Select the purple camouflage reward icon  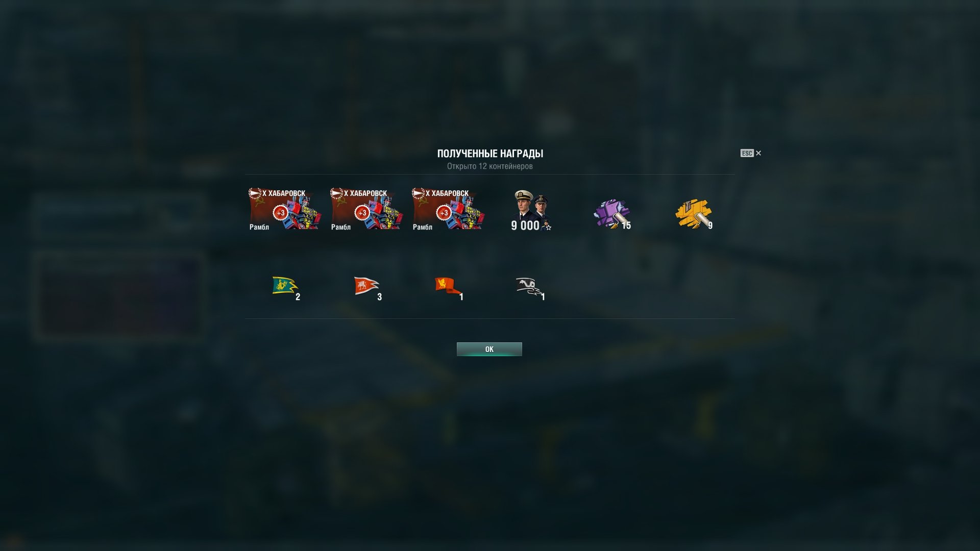tap(612, 214)
